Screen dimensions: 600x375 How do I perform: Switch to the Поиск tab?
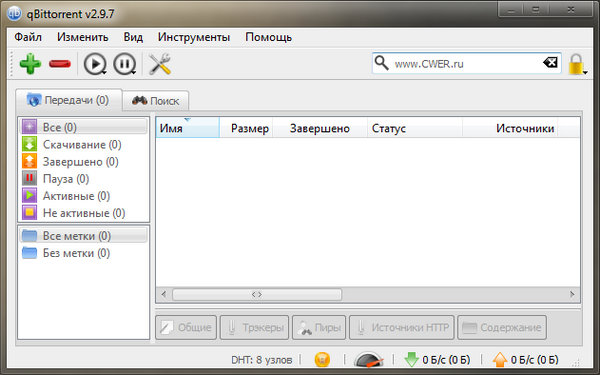(156, 101)
